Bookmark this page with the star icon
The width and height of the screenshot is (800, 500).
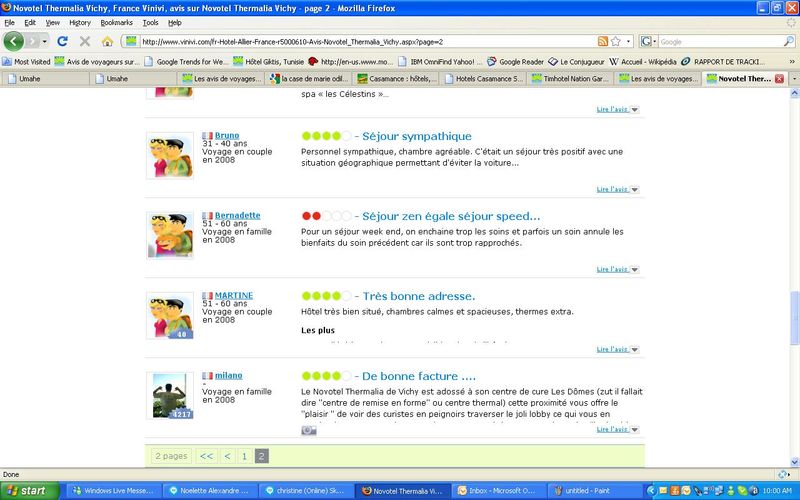point(616,42)
